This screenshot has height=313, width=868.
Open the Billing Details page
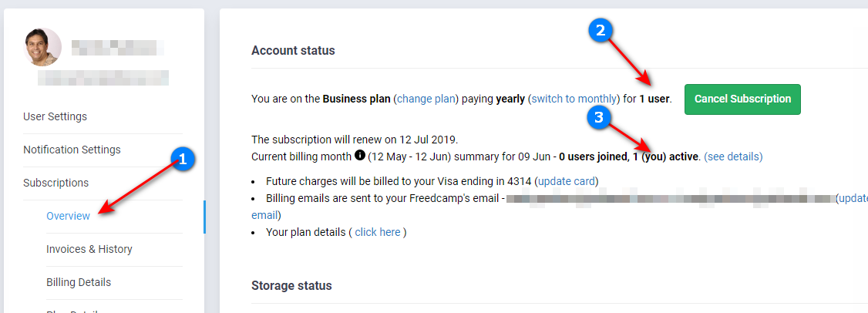pyautogui.click(x=79, y=282)
